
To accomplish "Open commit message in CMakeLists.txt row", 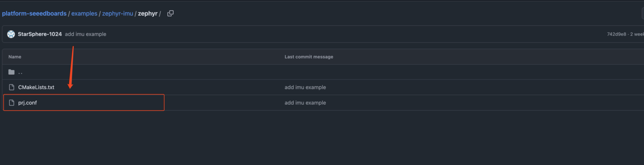I will 305,87.
